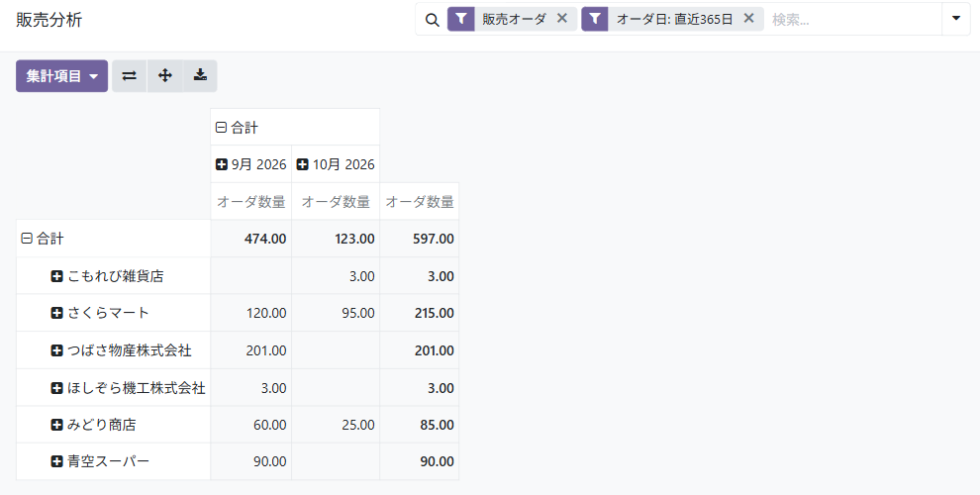The height and width of the screenshot is (495, 980).
Task: Remove the 販売オーダ filter tag
Action: point(562,19)
